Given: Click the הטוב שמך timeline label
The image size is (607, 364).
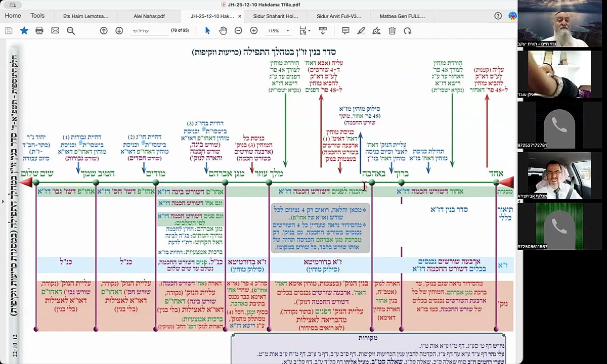Looking at the screenshot, I should click(97, 173).
